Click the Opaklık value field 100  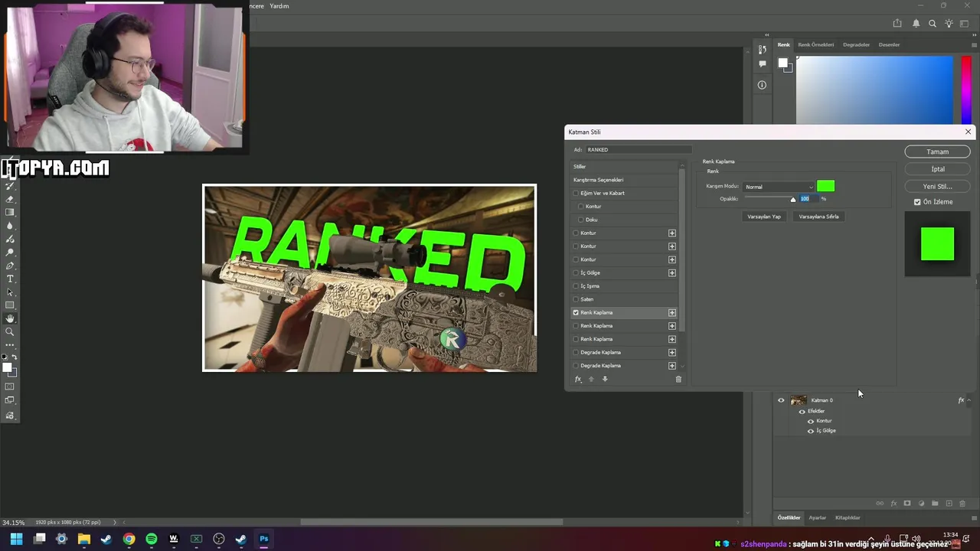[x=810, y=198]
